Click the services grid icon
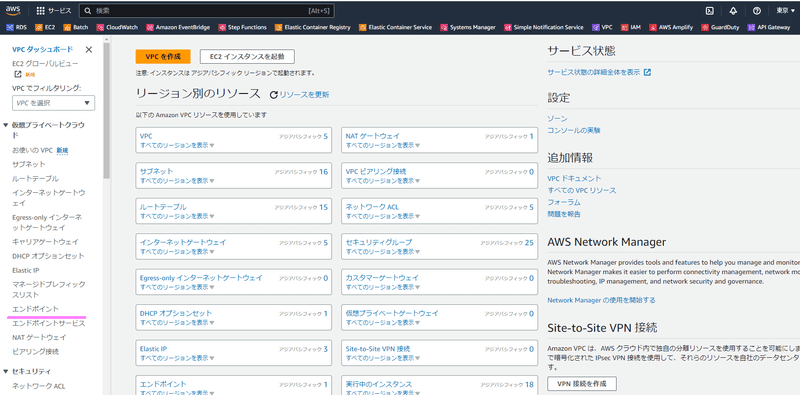This screenshot has height=395, width=800. tap(41, 11)
